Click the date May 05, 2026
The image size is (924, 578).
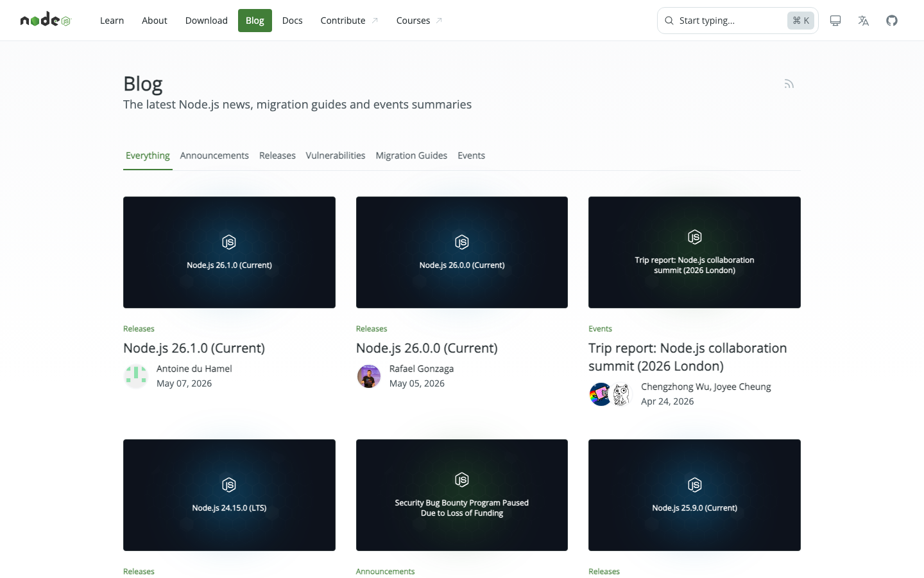417,383
